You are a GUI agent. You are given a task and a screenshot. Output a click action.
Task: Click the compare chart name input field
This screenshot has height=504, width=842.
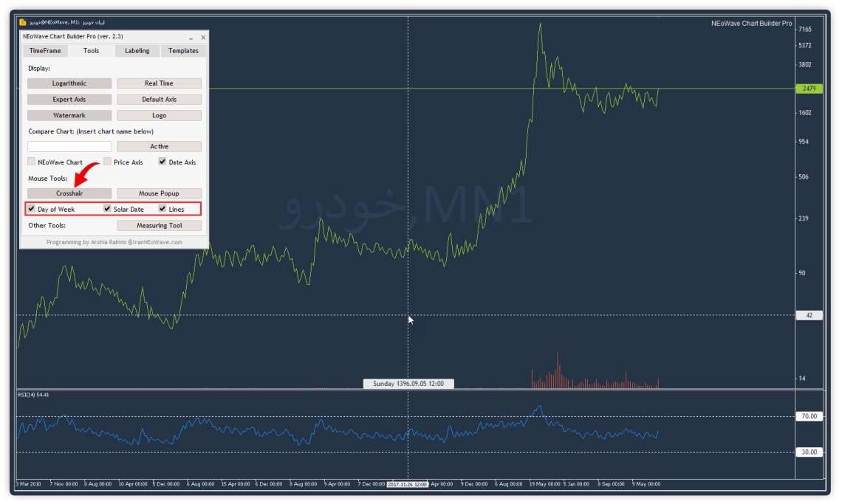[69, 147]
